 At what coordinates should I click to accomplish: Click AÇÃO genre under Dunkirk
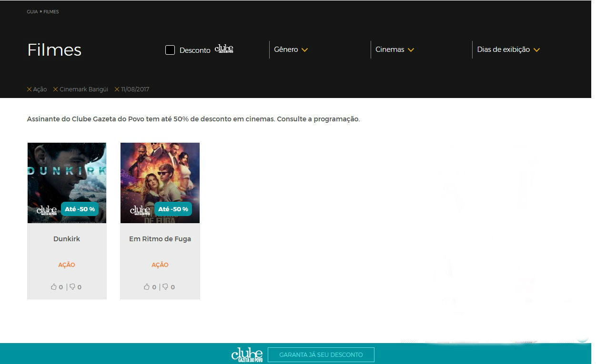click(67, 265)
